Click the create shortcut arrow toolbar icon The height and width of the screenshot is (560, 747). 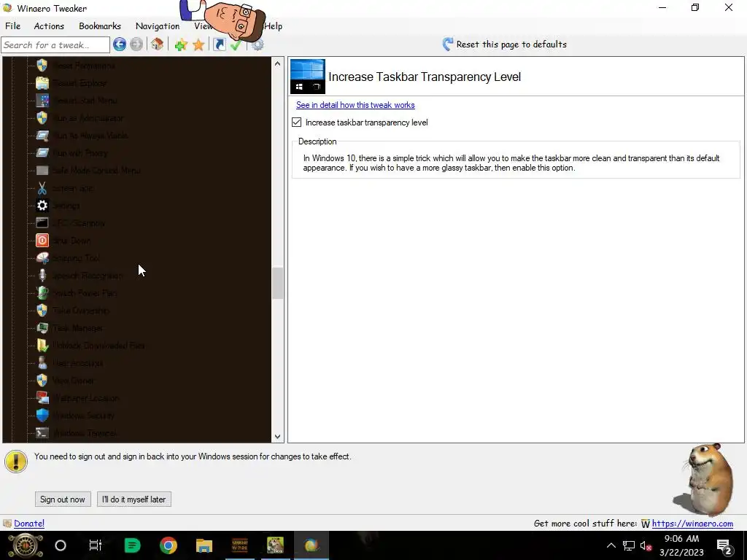point(219,44)
